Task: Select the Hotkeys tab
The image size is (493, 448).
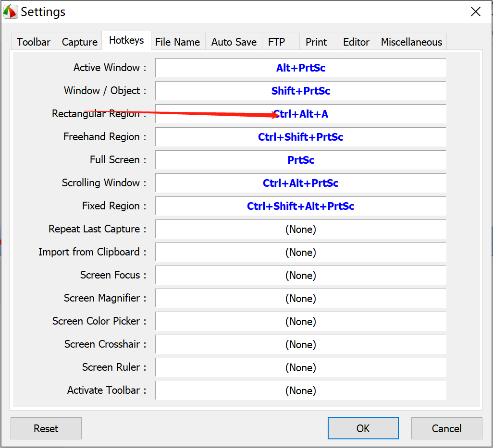Action: pyautogui.click(x=126, y=40)
